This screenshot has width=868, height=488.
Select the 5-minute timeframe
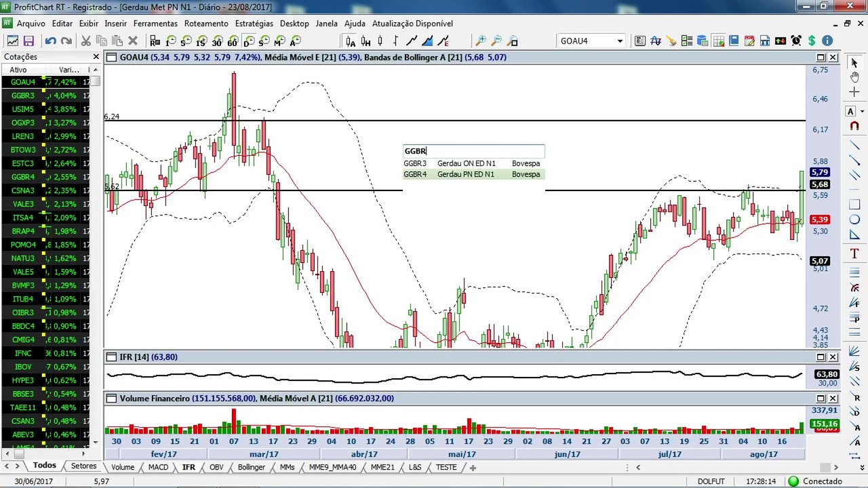(185, 41)
